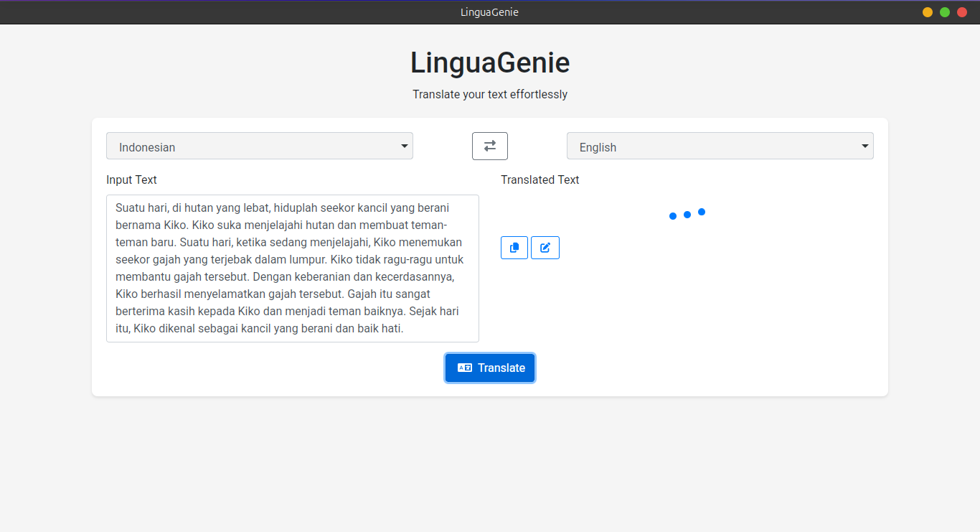Click the LinguaGenie window title bar text
Screen dimensions: 980x532
tap(490, 12)
